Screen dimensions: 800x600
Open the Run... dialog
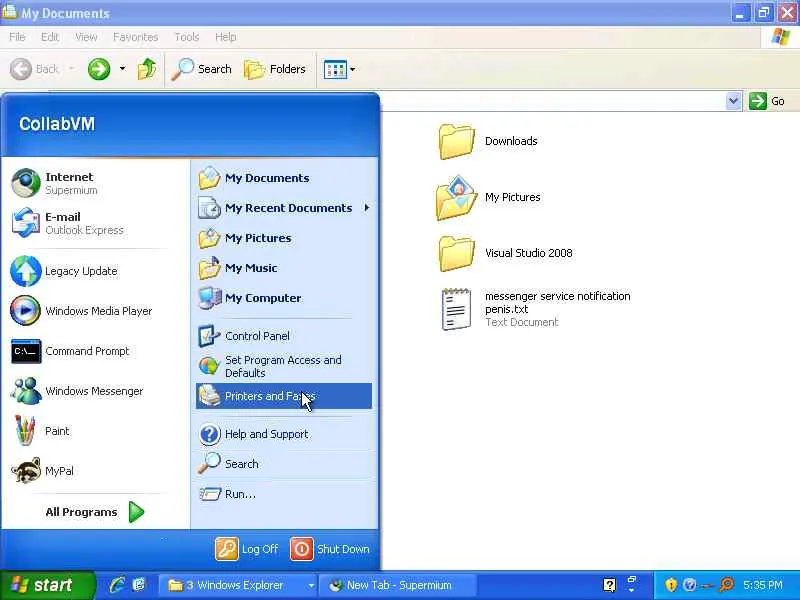(x=284, y=494)
